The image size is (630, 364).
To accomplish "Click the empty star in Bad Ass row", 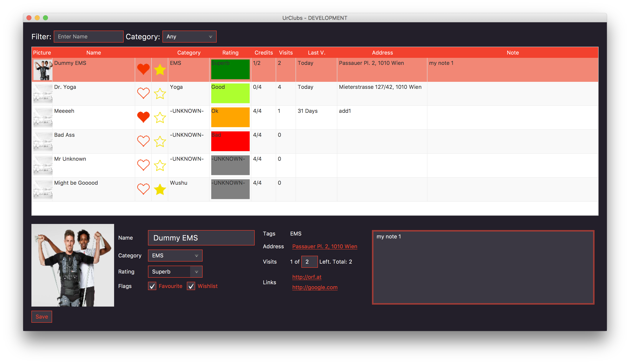I will coord(160,142).
